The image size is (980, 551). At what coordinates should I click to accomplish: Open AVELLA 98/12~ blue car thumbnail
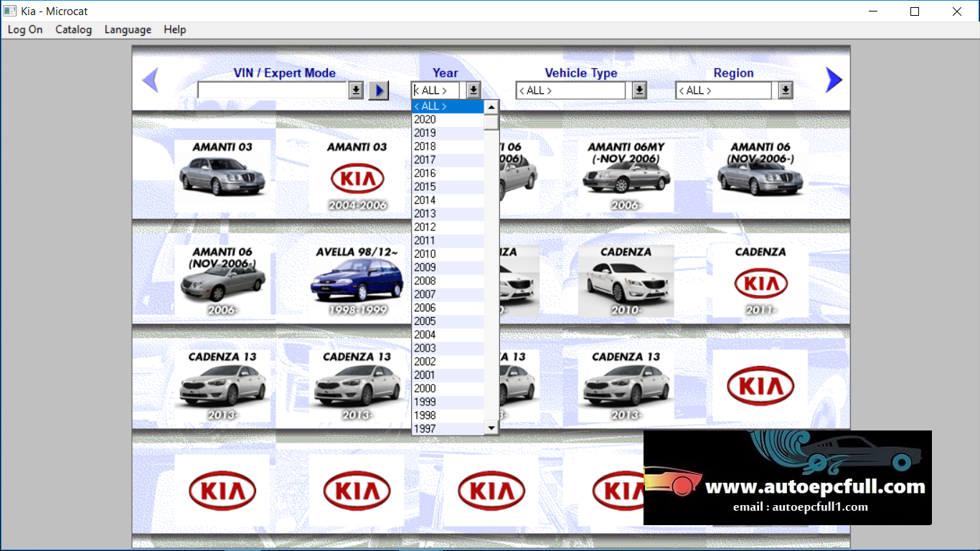357,281
